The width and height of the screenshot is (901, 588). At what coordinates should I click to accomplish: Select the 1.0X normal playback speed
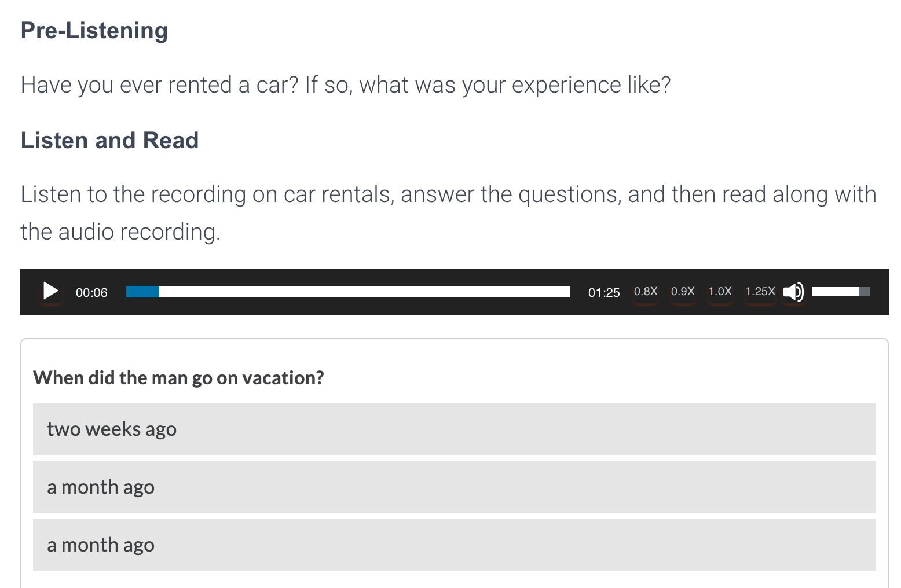pyautogui.click(x=720, y=292)
